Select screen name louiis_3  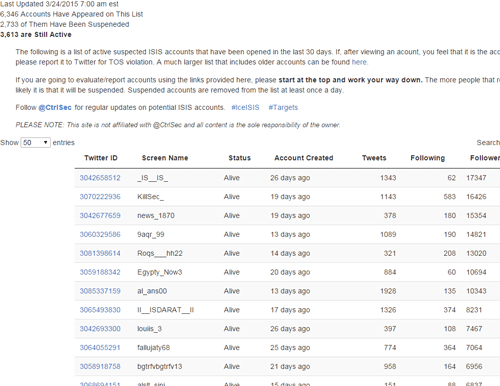(x=149, y=329)
